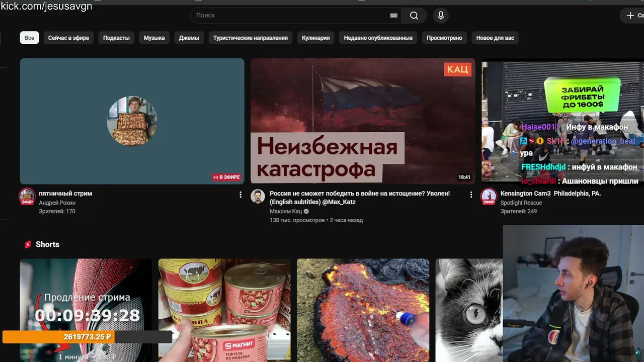Click the "В ЭФИРЕ" live badge
This screenshot has height=362, width=644.
(226, 177)
